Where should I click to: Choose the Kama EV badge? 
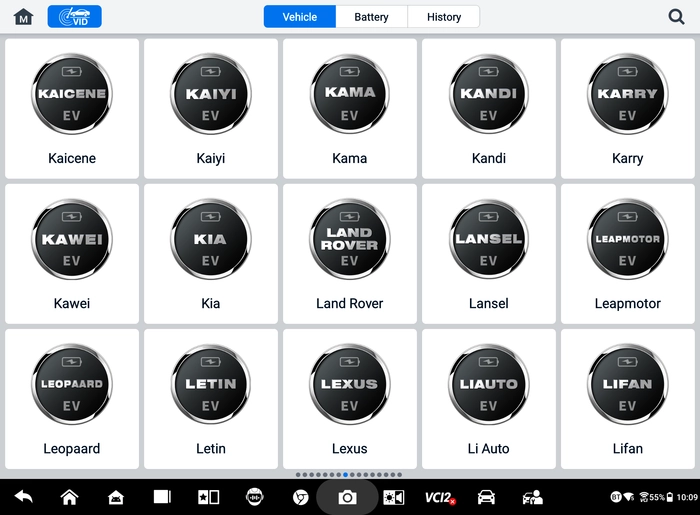(x=350, y=94)
